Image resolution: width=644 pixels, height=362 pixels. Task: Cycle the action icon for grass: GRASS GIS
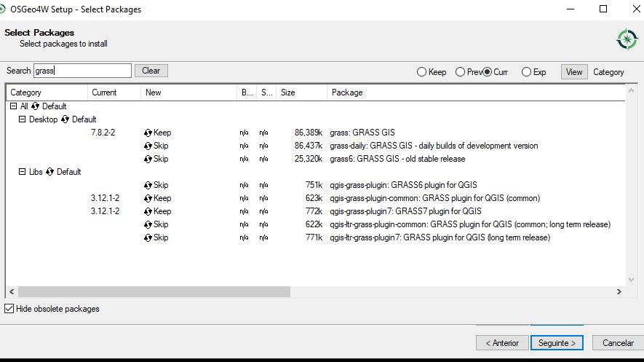pos(148,133)
